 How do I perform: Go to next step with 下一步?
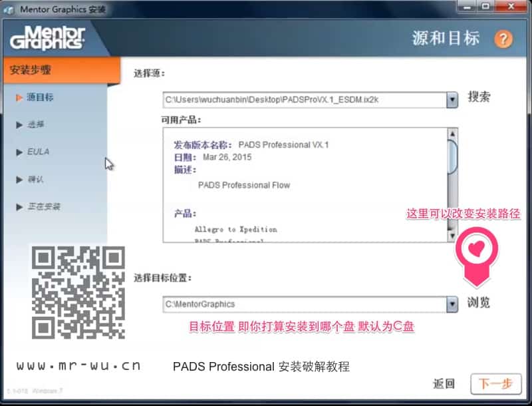[x=495, y=384]
